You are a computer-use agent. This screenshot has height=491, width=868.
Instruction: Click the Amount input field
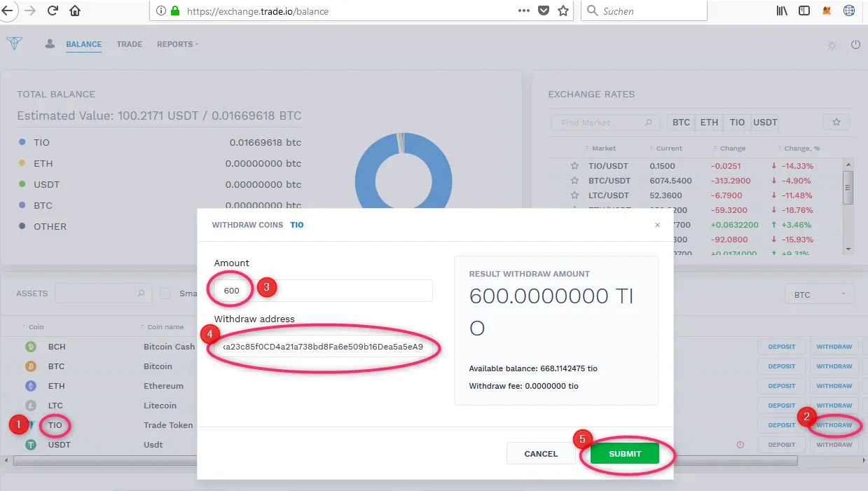324,291
